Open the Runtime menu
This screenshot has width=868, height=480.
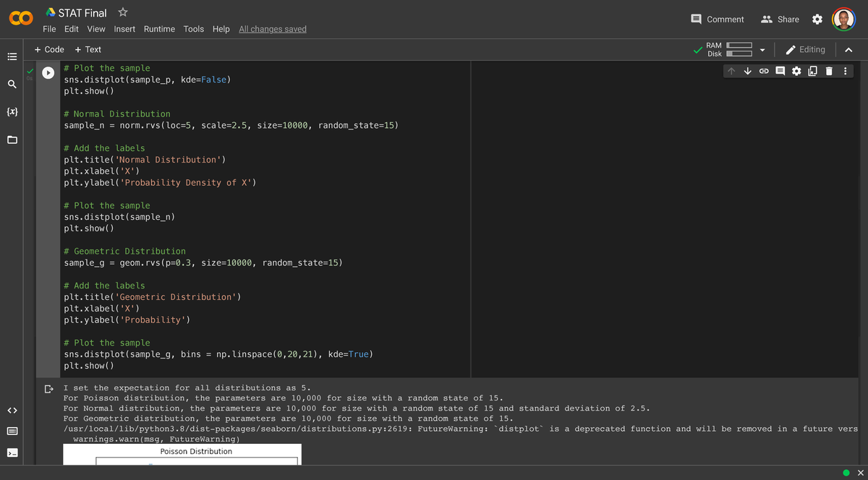pyautogui.click(x=159, y=29)
